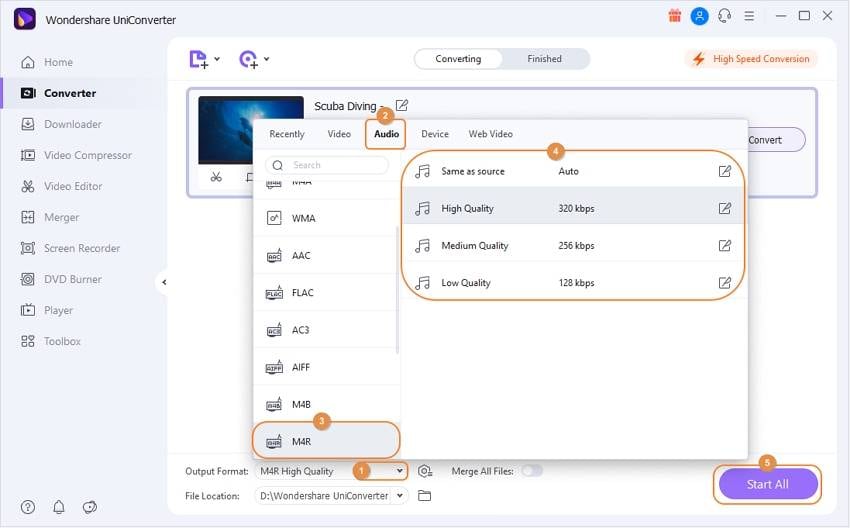
Task: Edit the Low Quality preset
Action: (x=725, y=282)
